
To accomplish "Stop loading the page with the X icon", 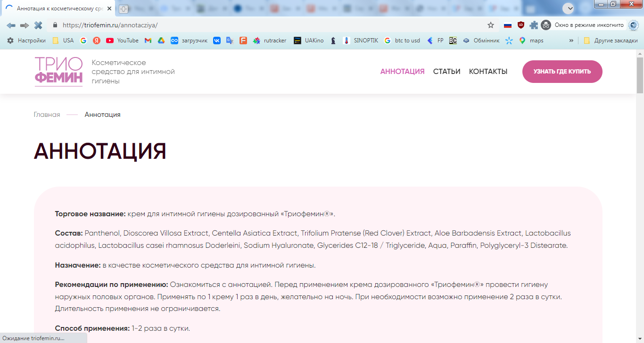I will pos(38,25).
